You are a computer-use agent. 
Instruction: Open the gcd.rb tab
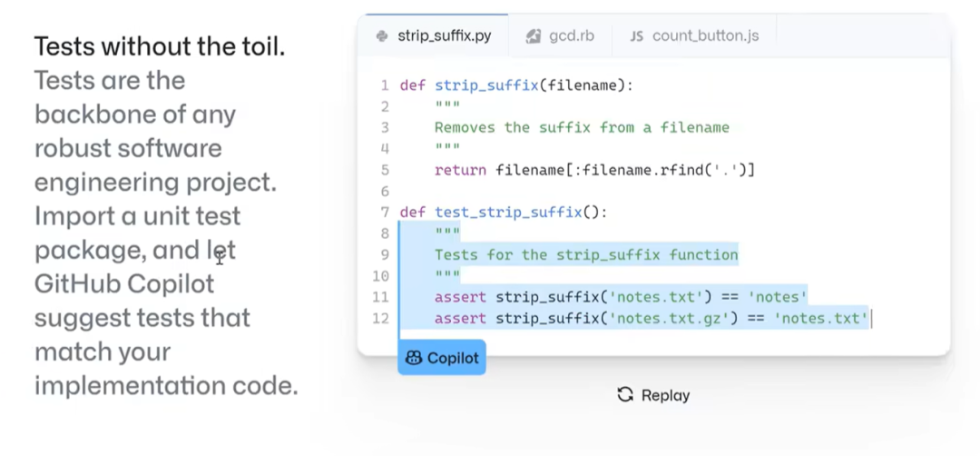[x=571, y=36]
